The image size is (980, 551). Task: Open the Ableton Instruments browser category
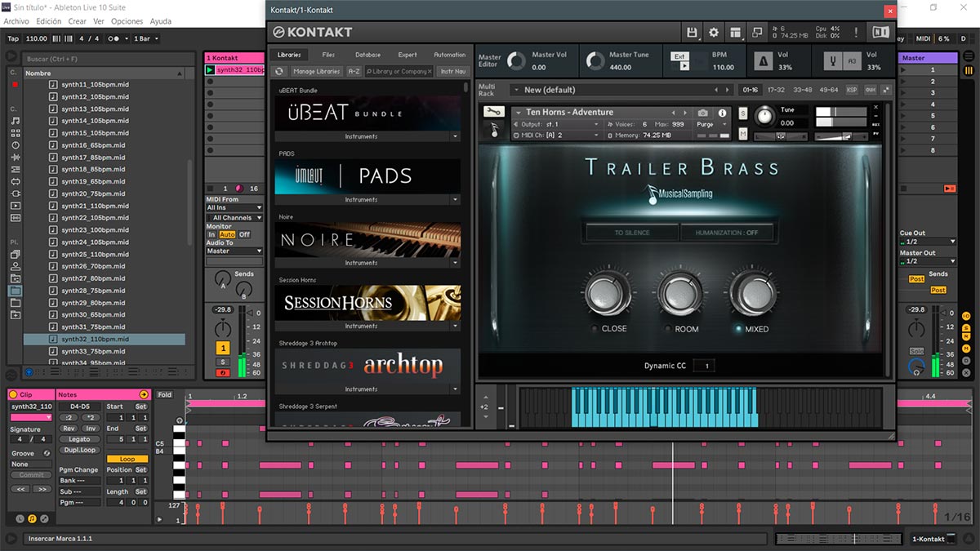(16, 145)
